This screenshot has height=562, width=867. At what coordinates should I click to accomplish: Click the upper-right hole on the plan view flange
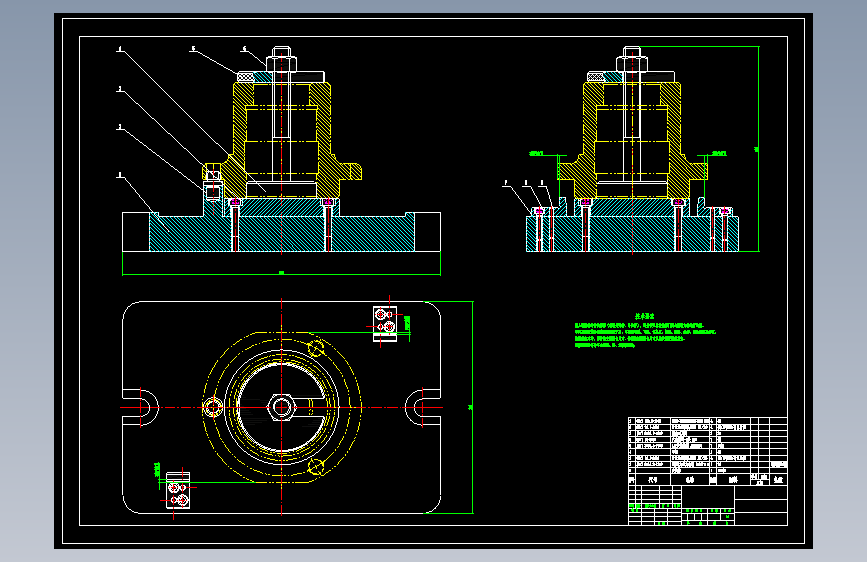(316, 348)
